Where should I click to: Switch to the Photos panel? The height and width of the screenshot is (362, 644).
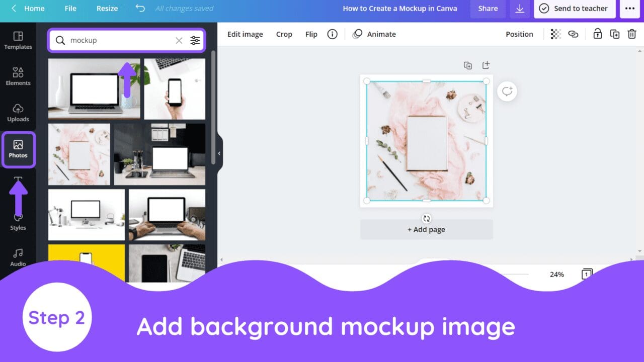[18, 149]
